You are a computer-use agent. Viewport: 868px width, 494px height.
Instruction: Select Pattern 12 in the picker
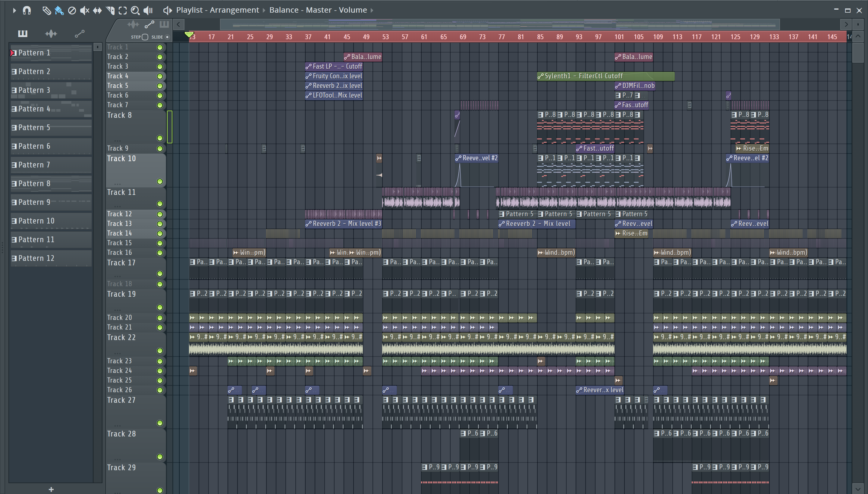tap(51, 258)
